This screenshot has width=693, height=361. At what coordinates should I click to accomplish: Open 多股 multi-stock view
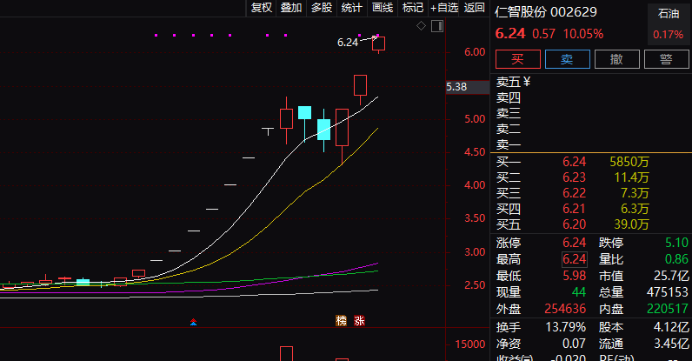pos(321,8)
